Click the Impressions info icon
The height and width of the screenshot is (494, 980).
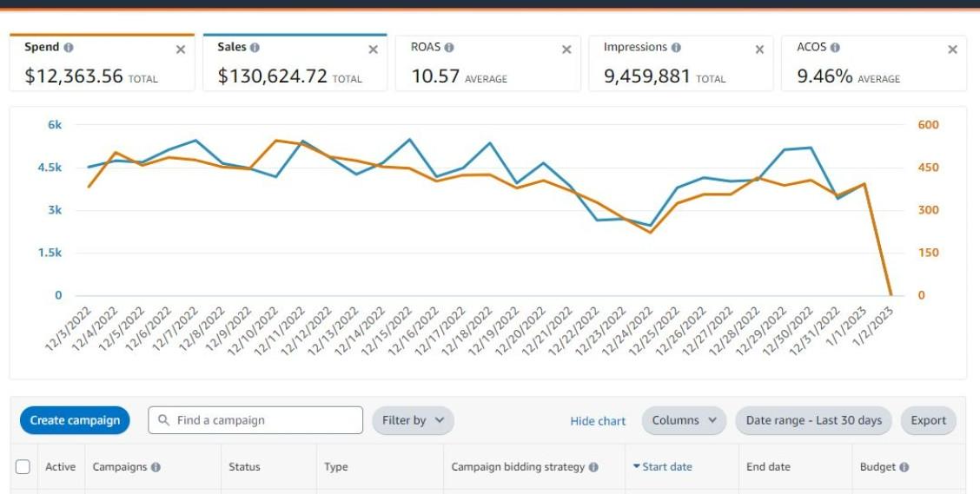pyautogui.click(x=676, y=48)
